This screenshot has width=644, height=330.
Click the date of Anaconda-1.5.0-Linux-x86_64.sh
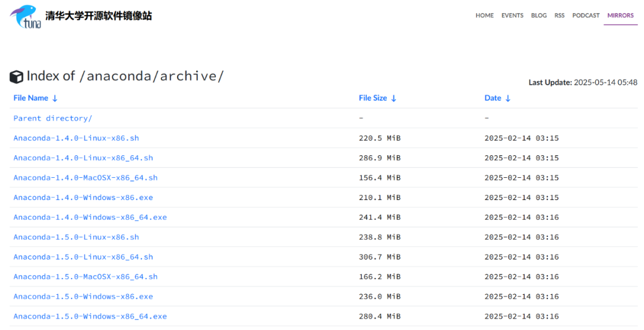pos(522,257)
